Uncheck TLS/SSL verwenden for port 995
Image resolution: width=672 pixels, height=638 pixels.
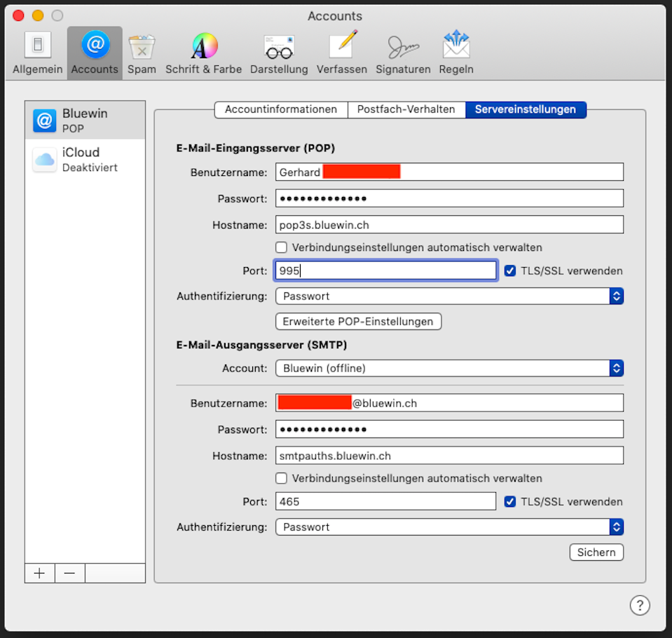[510, 271]
